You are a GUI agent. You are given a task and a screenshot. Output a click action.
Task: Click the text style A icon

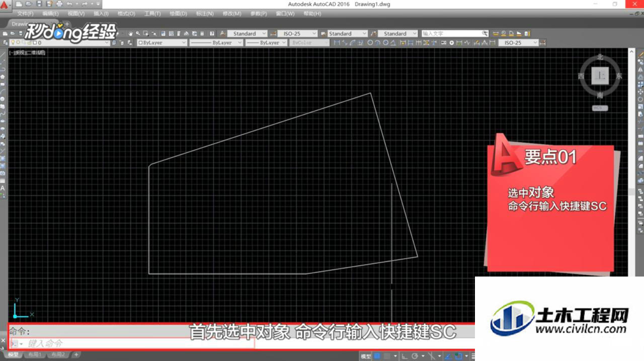pyautogui.click(x=222, y=34)
